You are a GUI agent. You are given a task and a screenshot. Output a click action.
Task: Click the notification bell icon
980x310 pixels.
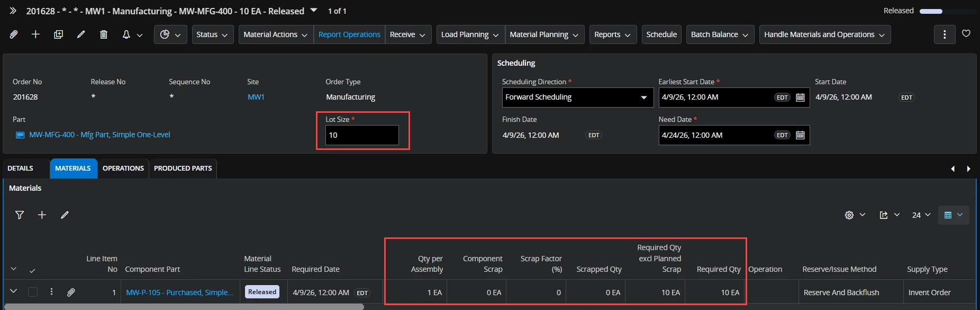pyautogui.click(x=126, y=34)
